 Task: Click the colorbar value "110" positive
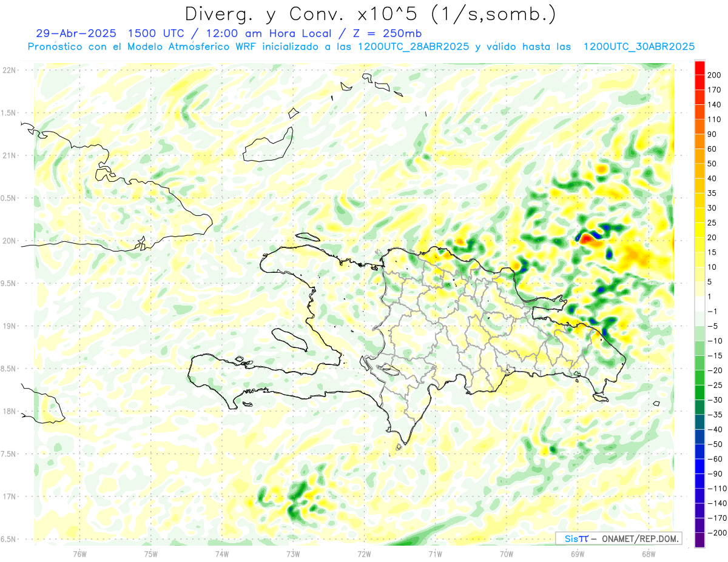pyautogui.click(x=714, y=119)
